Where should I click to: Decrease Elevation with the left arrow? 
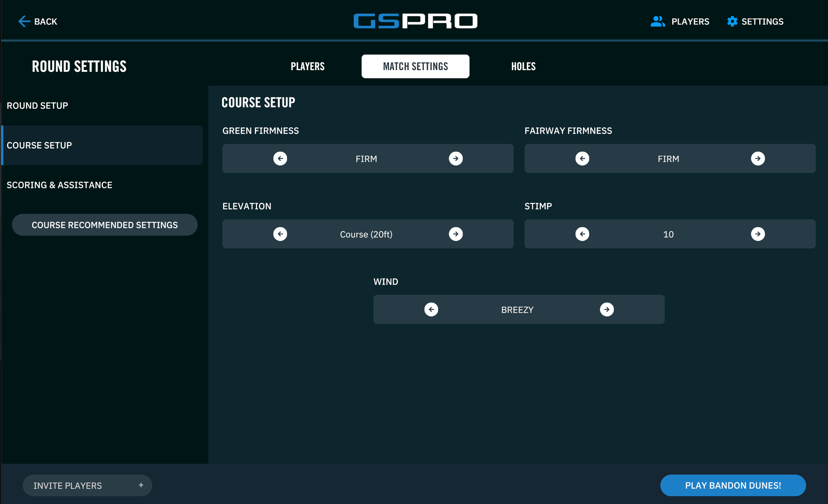[280, 234]
